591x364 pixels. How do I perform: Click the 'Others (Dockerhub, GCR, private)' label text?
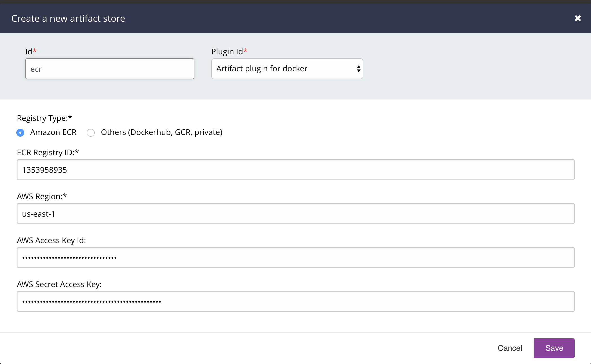tap(161, 132)
